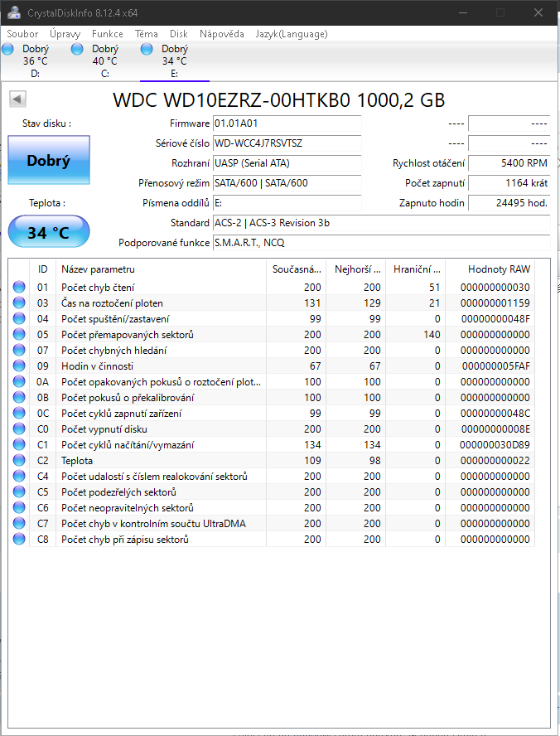560x736 pixels.
Task: Click the Standard field ACS-2 | ACS-3
Action: point(381,222)
